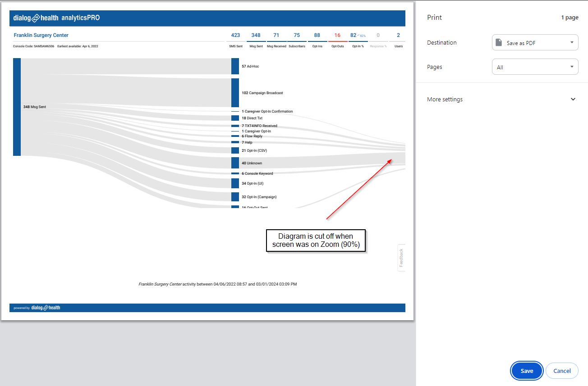Click the Feedback tab on the preview
Viewport: 588px width, 386px height.
pyautogui.click(x=401, y=258)
